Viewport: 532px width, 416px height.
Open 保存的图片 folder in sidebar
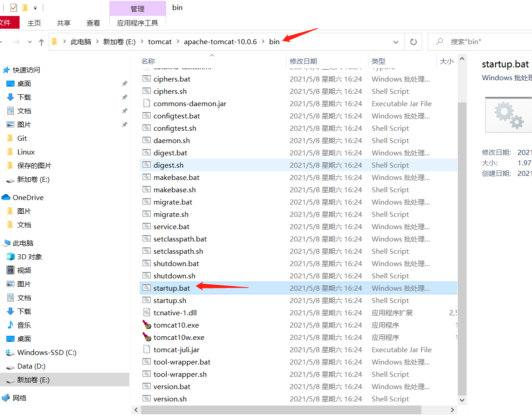pyautogui.click(x=34, y=165)
